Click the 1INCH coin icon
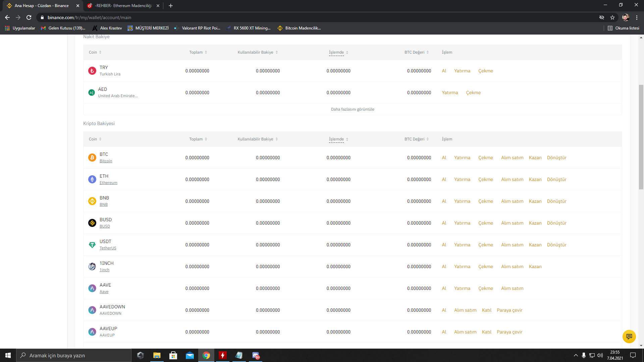644x362 pixels. click(92, 266)
